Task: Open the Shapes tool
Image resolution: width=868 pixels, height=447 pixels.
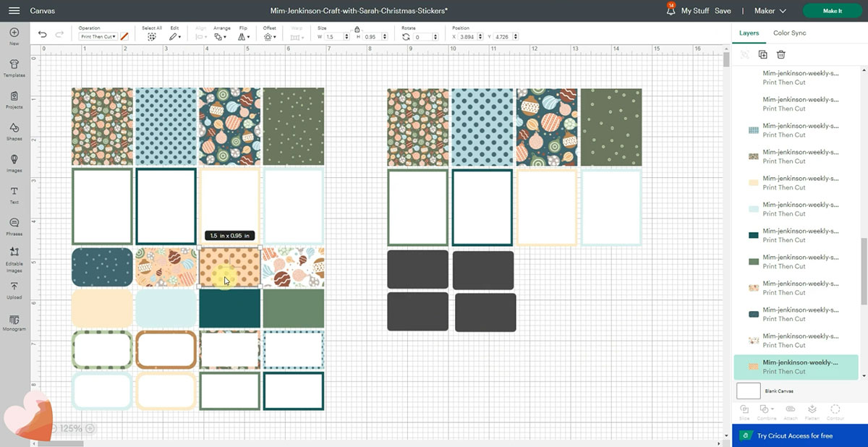Action: 14,131
